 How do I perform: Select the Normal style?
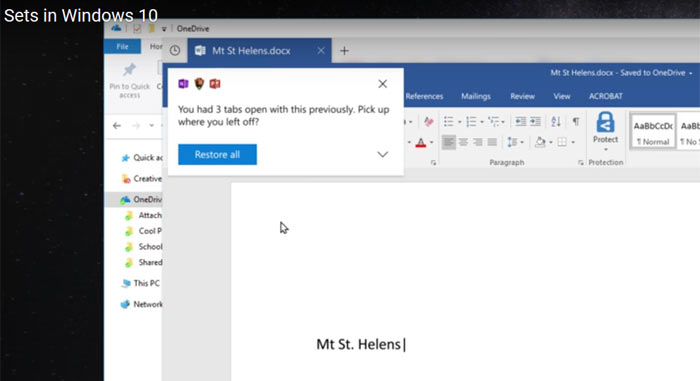653,132
